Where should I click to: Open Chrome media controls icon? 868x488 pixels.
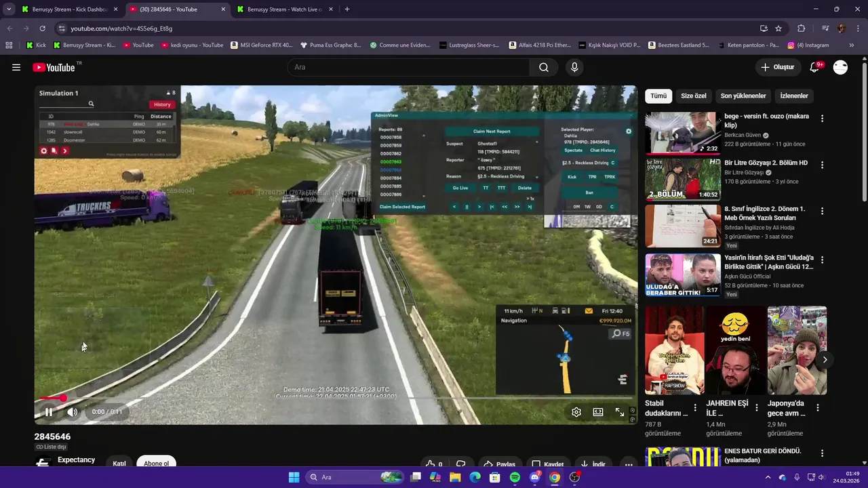825,28
